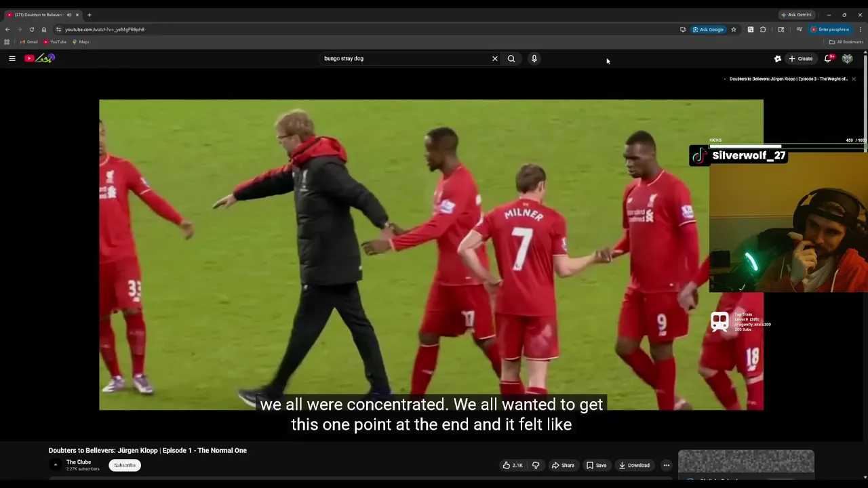This screenshot has width=868, height=488.
Task: Open the YouTube bookmark
Action: [55, 42]
